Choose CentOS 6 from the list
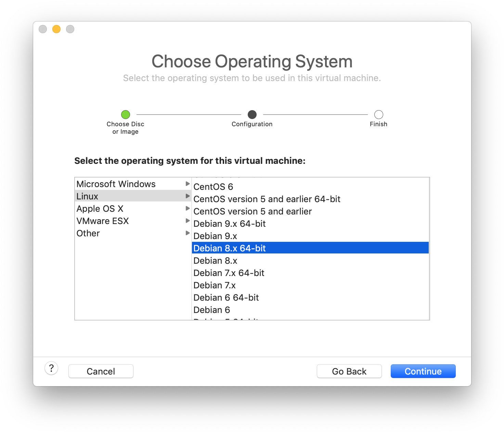504x432 pixels. [x=310, y=187]
